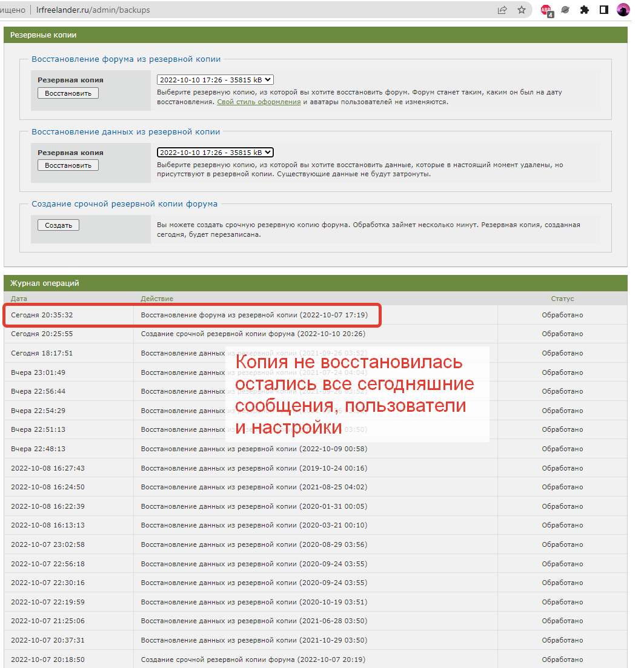This screenshot has width=644, height=668.
Task: Select the action text for backup 2021-06-28 03:50
Action: click(x=254, y=621)
